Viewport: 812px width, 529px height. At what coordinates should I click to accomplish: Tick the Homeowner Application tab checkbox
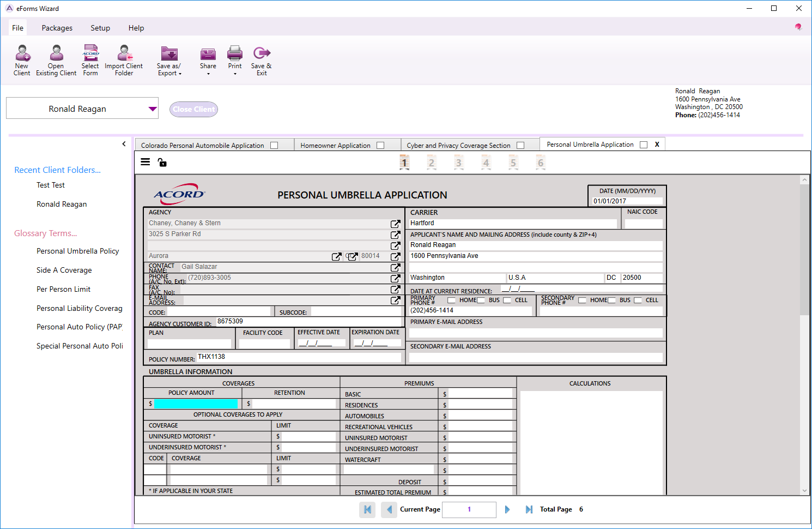point(380,146)
